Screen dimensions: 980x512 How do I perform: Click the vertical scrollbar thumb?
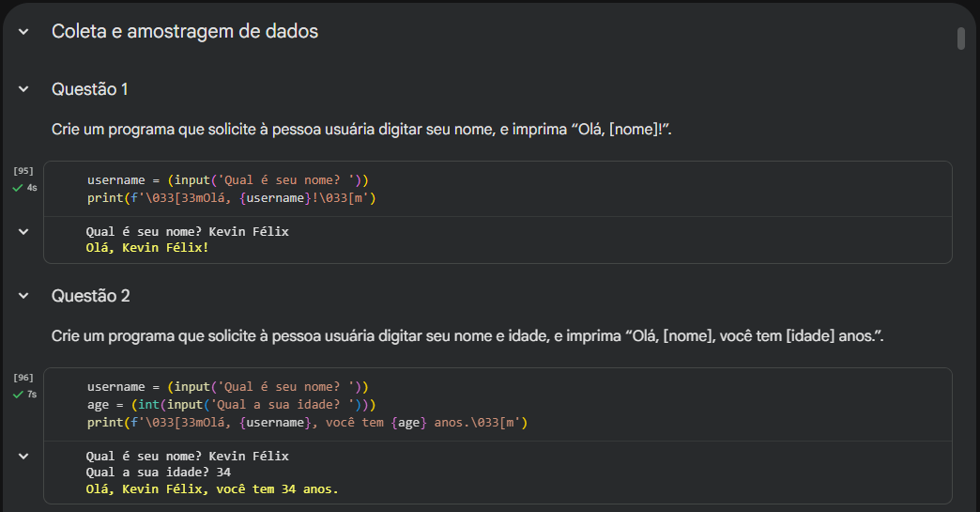(961, 39)
